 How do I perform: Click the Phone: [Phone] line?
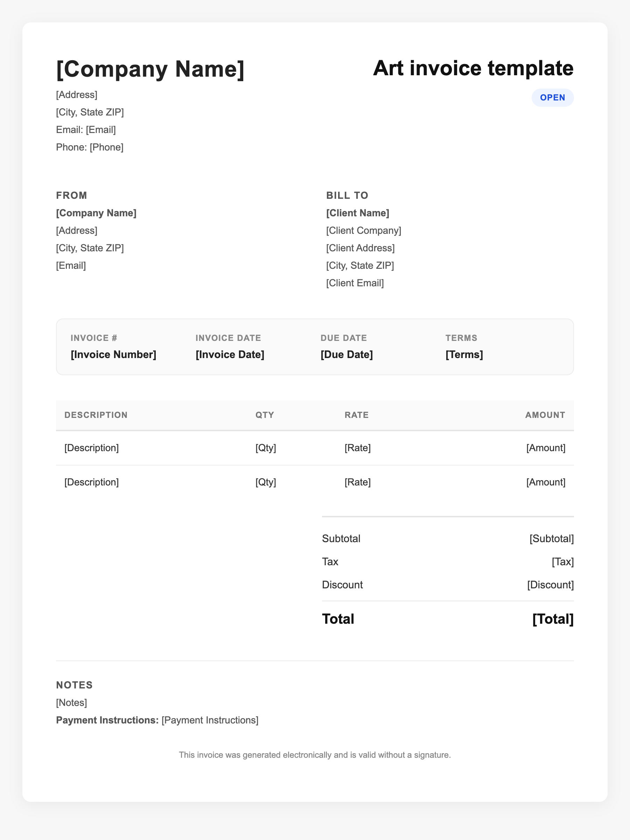click(90, 147)
